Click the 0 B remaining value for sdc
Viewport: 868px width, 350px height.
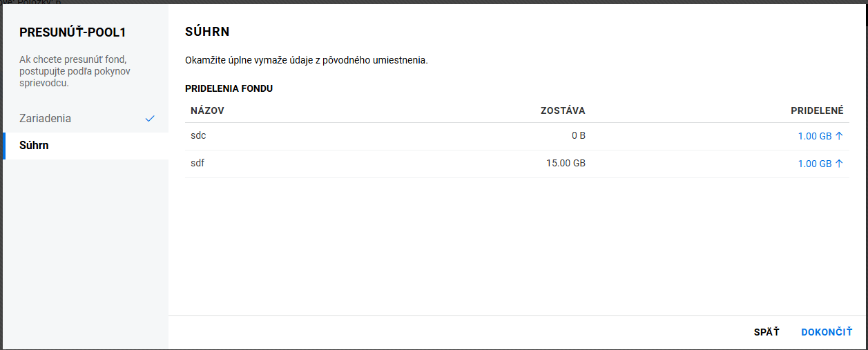pyautogui.click(x=578, y=136)
